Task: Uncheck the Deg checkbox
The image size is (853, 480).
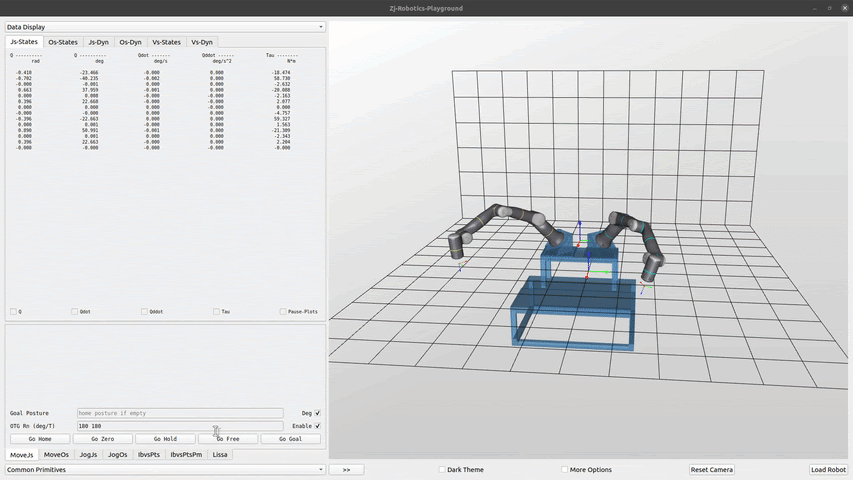Action: pyautogui.click(x=318, y=413)
